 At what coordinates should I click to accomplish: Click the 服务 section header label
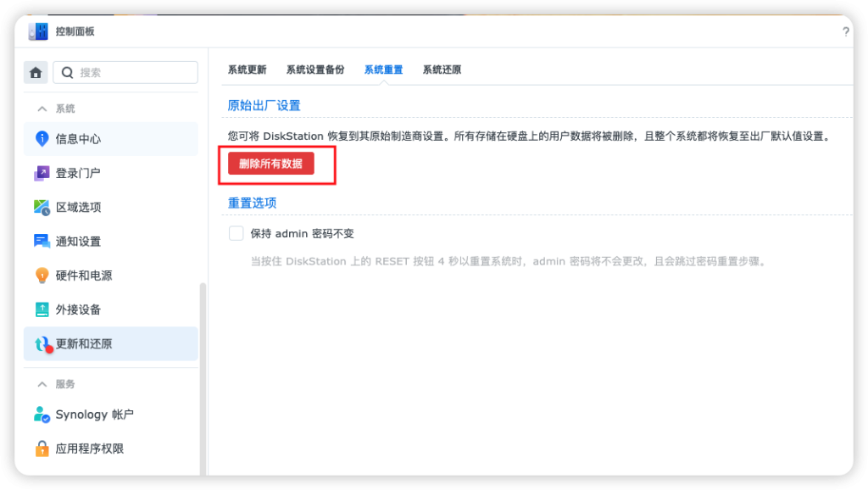click(65, 384)
